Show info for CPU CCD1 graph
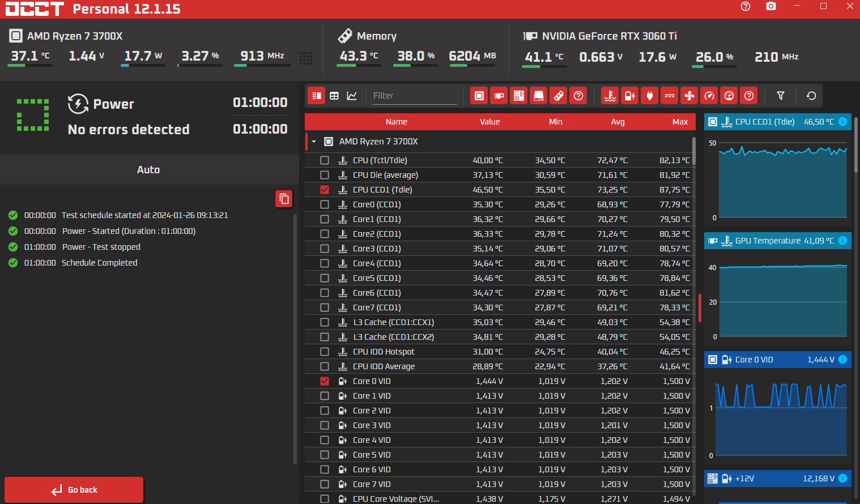 click(842, 122)
